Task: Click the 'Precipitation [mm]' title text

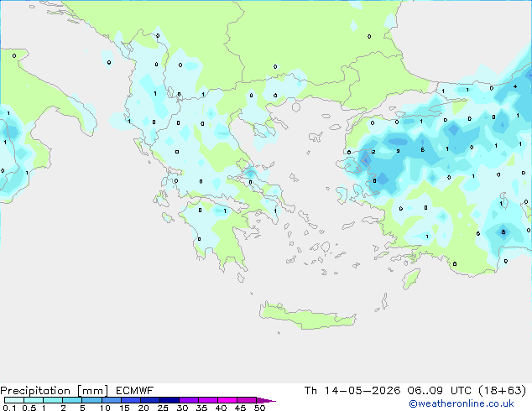Action: [55, 391]
